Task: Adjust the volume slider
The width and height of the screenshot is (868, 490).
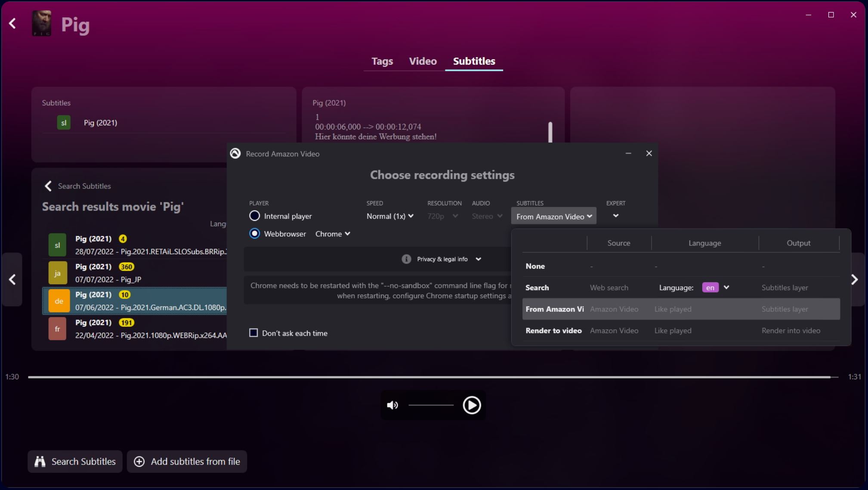Action: click(431, 405)
